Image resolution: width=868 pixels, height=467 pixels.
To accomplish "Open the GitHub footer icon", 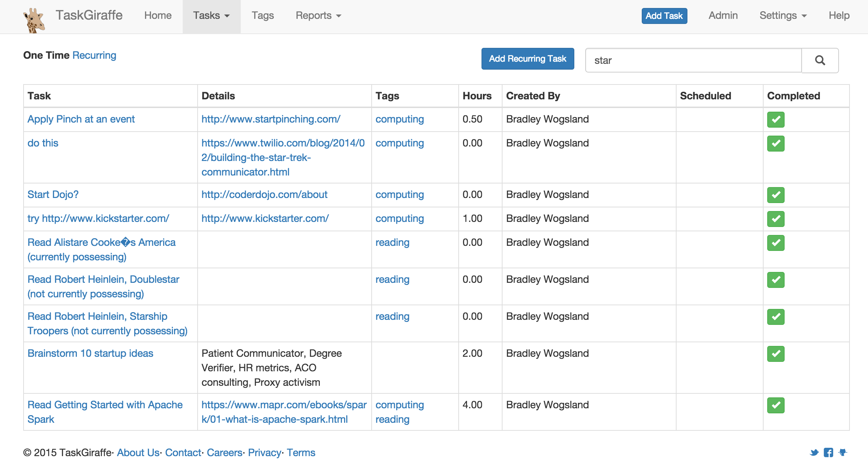I will pos(843,452).
